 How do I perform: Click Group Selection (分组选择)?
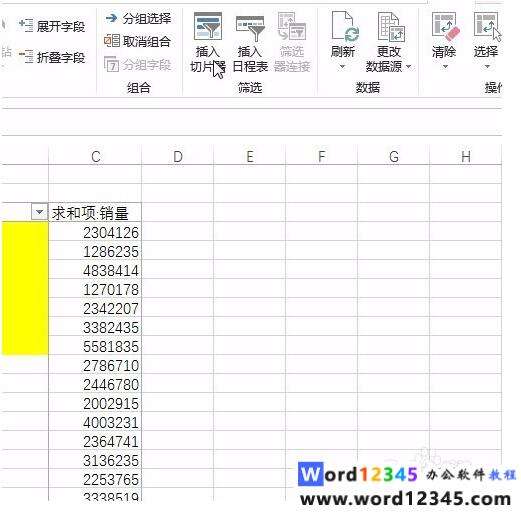pyautogui.click(x=138, y=18)
